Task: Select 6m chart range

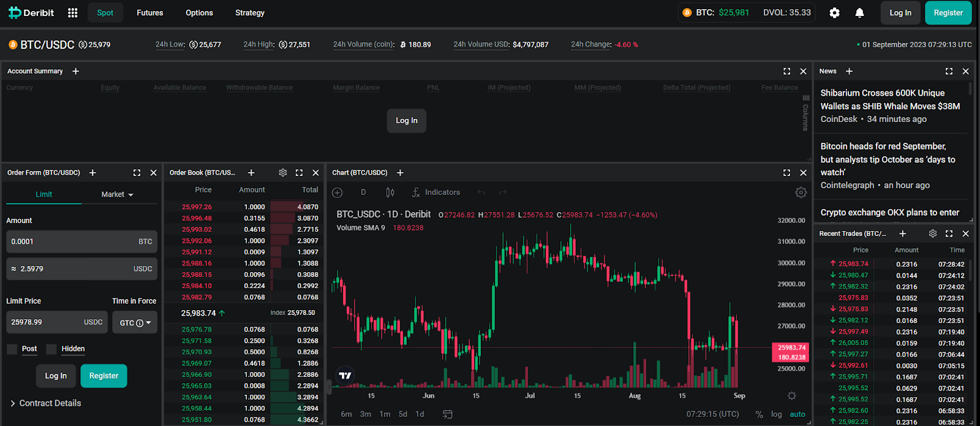Action: pyautogui.click(x=347, y=414)
